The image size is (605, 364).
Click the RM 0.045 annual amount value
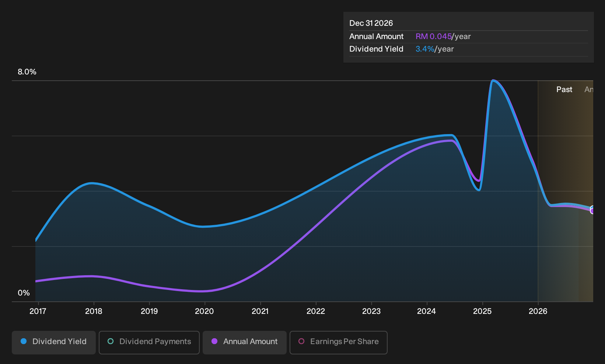pyautogui.click(x=434, y=36)
